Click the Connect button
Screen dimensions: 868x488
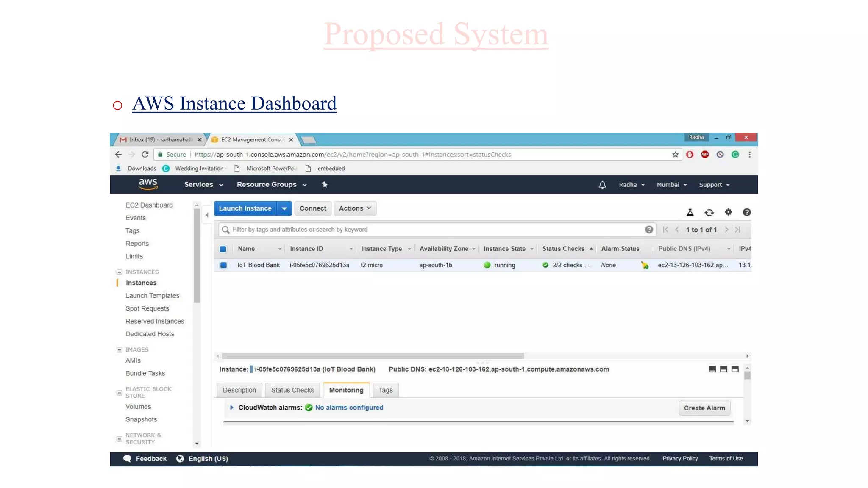[313, 208]
